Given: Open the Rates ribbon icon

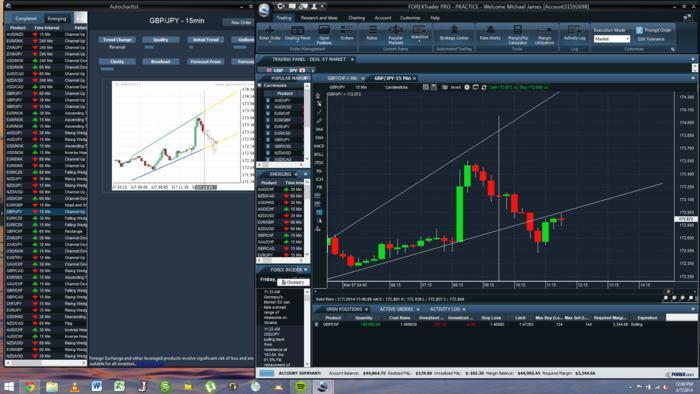Looking at the screenshot, I should click(x=372, y=33).
